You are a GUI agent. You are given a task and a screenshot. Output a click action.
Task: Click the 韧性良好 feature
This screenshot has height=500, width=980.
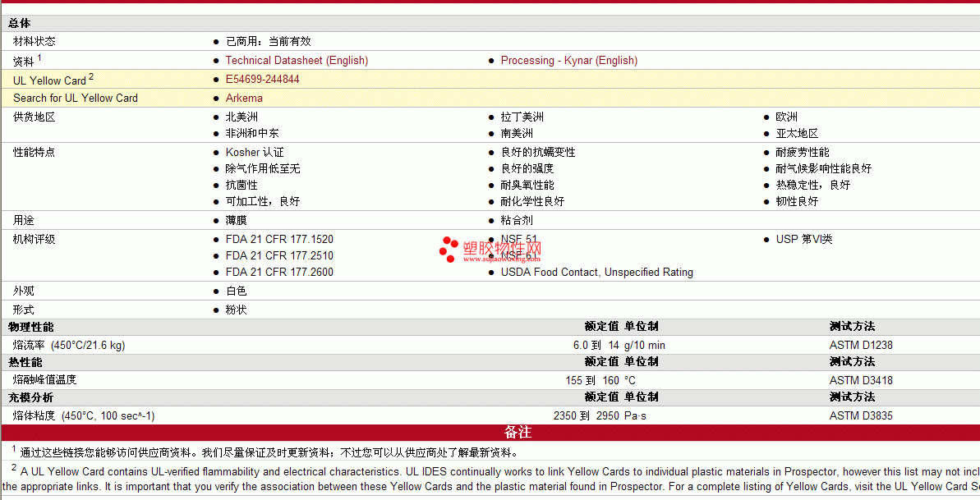click(x=798, y=201)
